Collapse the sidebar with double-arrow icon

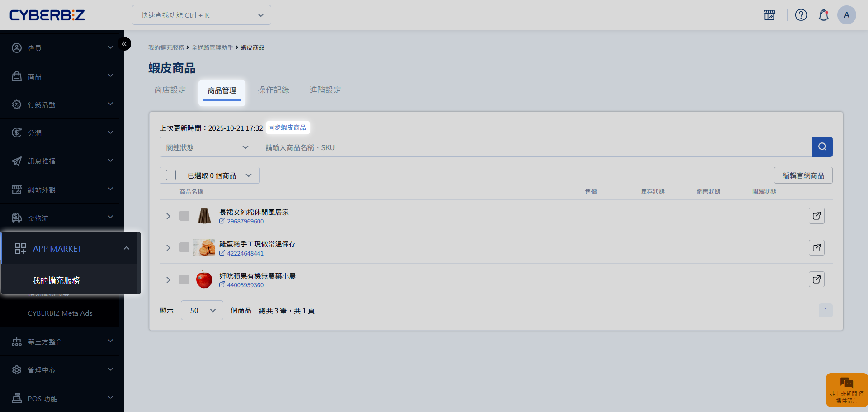click(124, 44)
